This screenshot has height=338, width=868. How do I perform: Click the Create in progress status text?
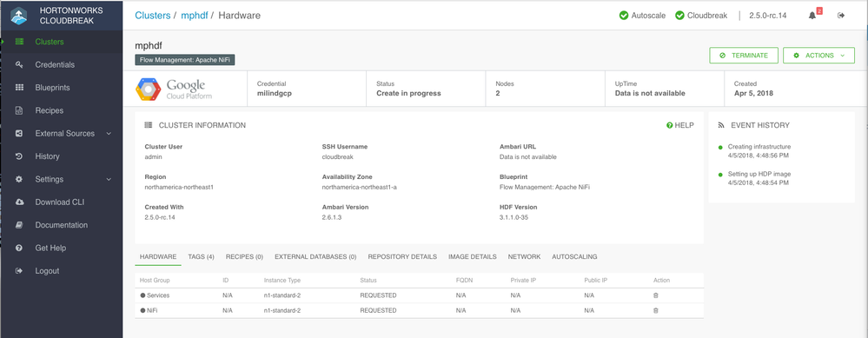click(408, 94)
